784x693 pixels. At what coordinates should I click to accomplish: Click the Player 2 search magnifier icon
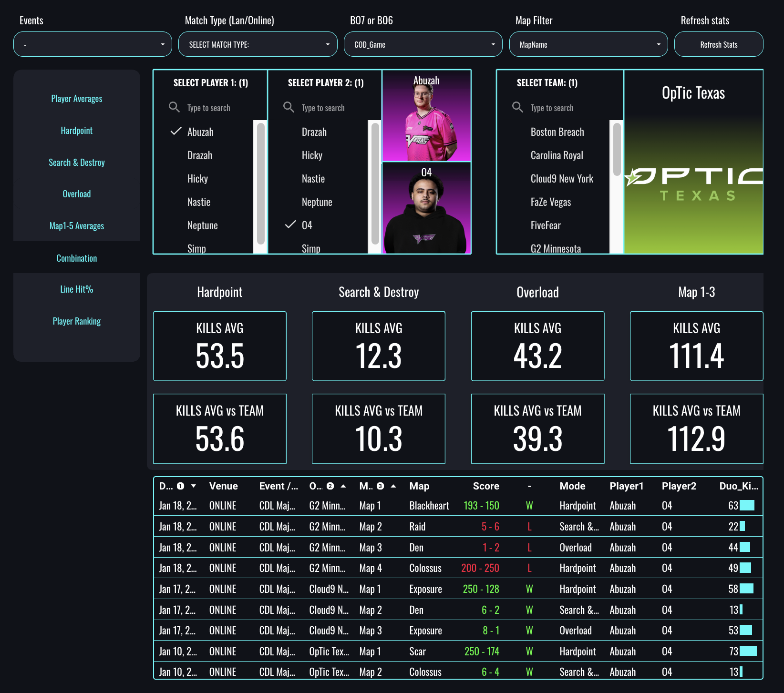point(289,107)
